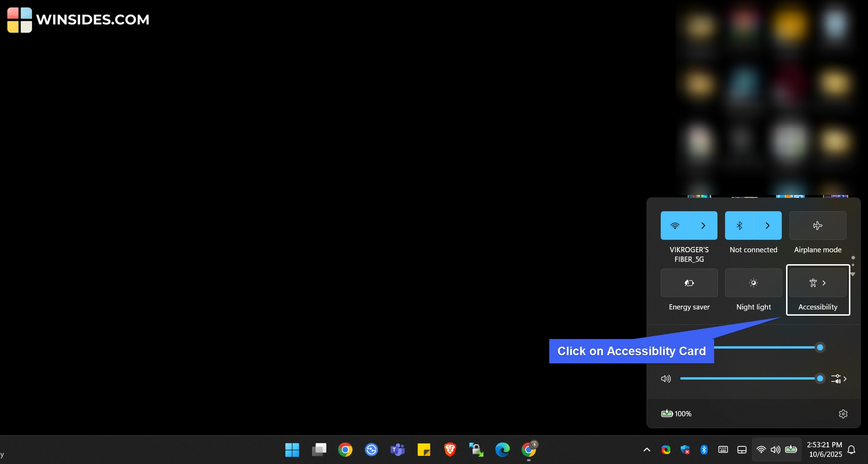This screenshot has width=868, height=464.
Task: Open Brave browser from taskbar
Action: pos(450,450)
